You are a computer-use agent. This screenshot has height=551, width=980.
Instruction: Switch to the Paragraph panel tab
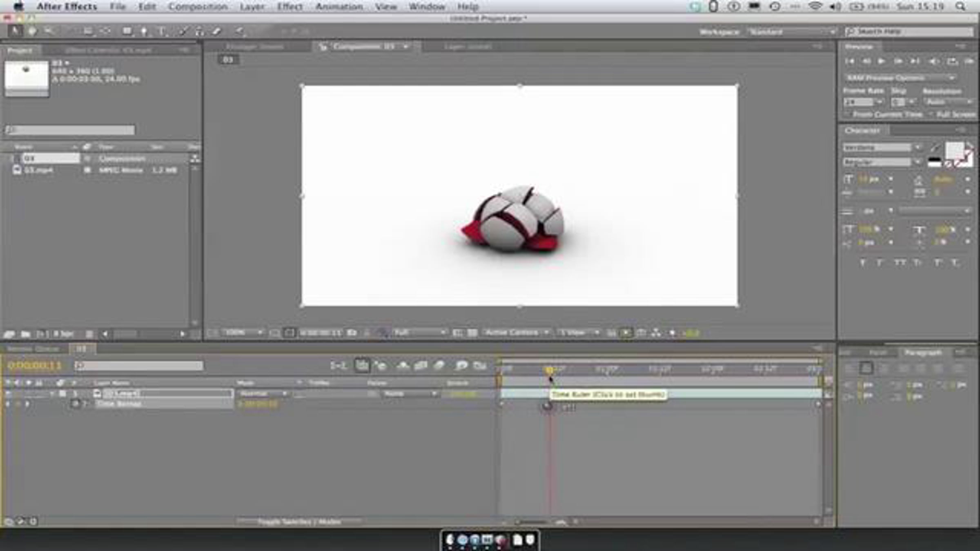pyautogui.click(x=923, y=352)
